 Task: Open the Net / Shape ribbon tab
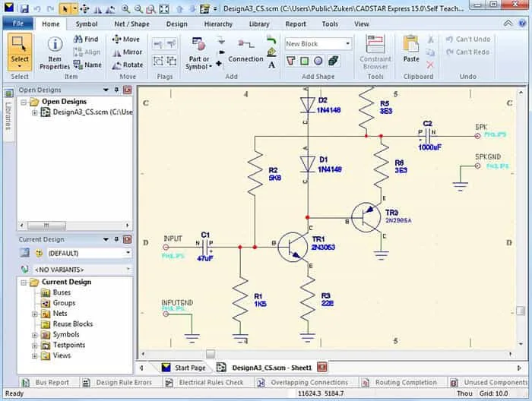pos(131,24)
